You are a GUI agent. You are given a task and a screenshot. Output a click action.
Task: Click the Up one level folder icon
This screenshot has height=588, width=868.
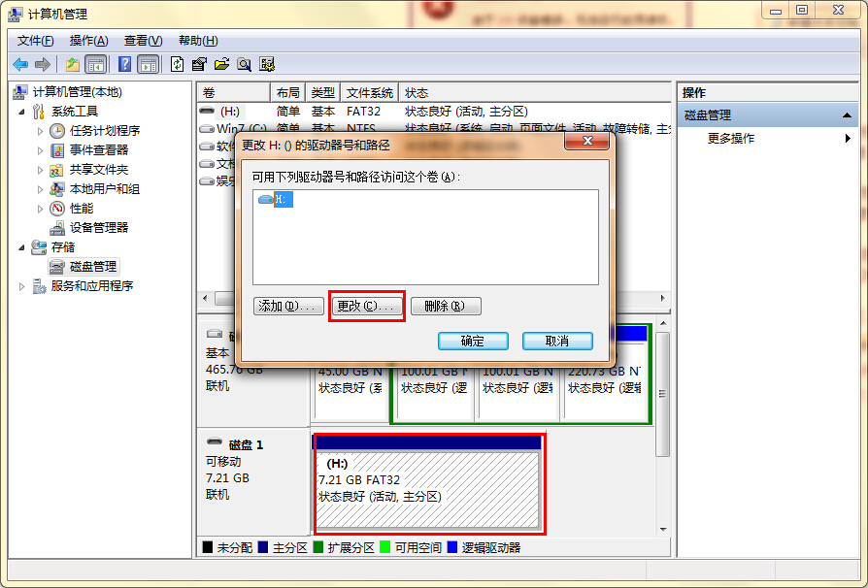[x=73, y=65]
